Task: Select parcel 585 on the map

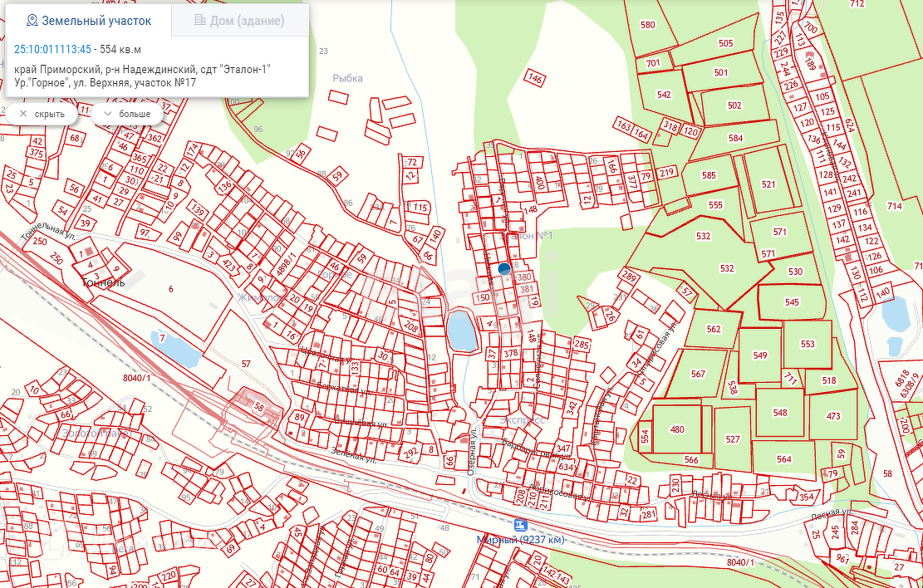Action: [x=709, y=174]
